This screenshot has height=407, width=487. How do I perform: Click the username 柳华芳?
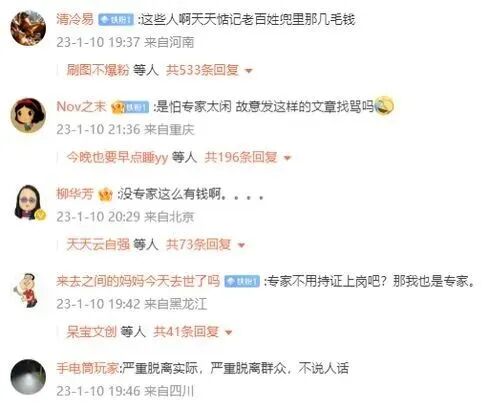point(75,194)
